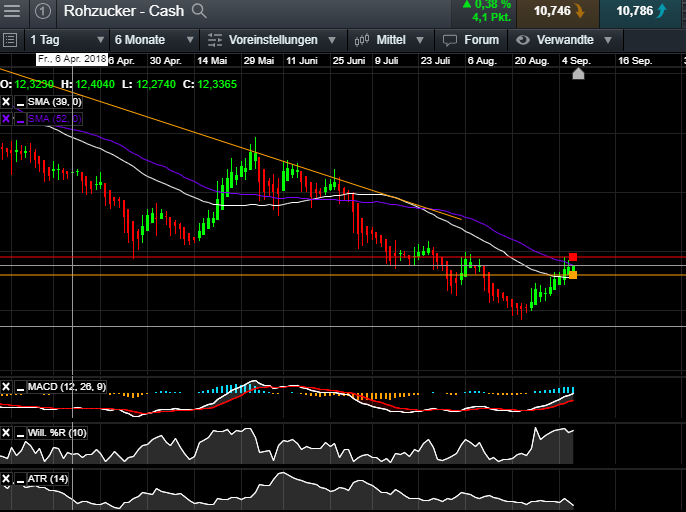Click the candlestick icon in the top-left corner
Screen dimensions: 686x512
pyautogui.click(x=13, y=12)
